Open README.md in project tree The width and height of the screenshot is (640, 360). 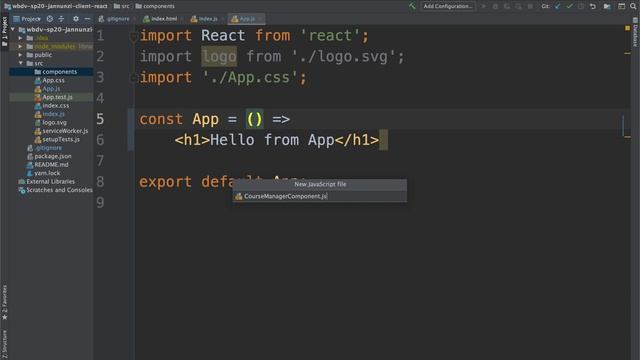(x=47, y=164)
